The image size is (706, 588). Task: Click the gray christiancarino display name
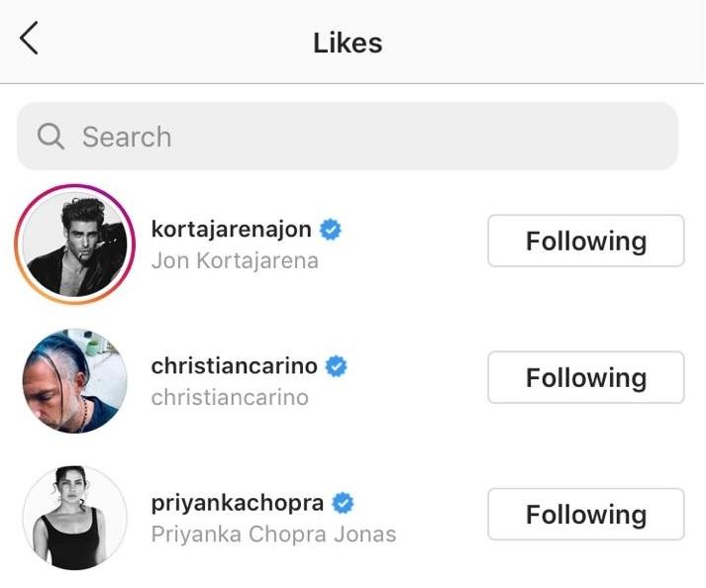click(x=229, y=397)
